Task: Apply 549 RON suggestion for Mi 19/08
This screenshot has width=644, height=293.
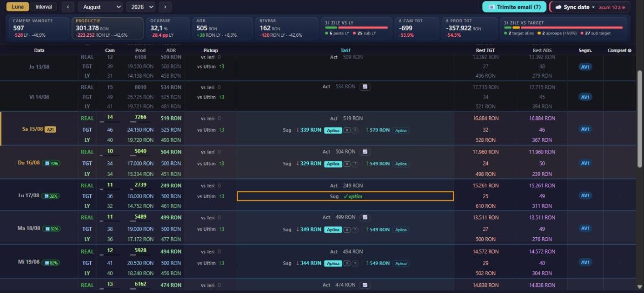Action: (401, 264)
